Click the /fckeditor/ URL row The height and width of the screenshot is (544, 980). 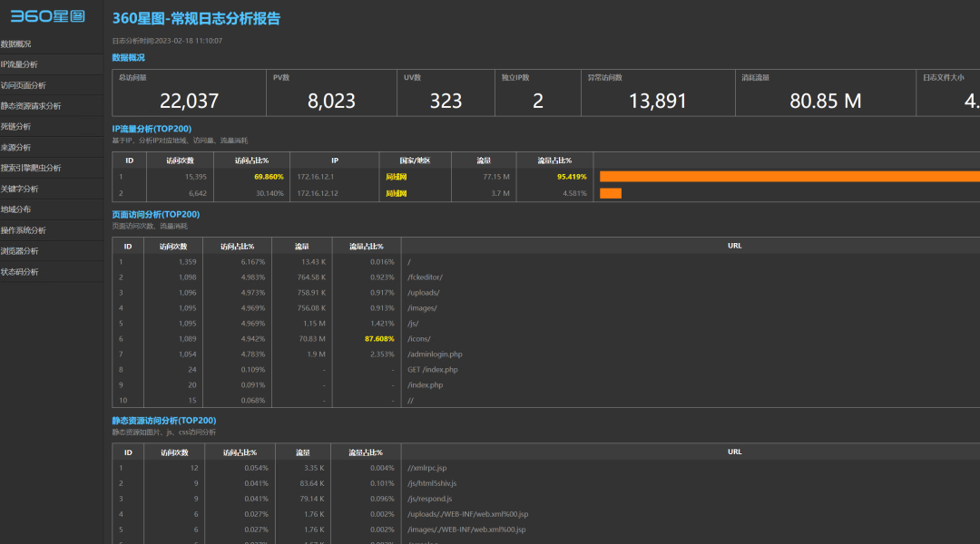(425, 277)
